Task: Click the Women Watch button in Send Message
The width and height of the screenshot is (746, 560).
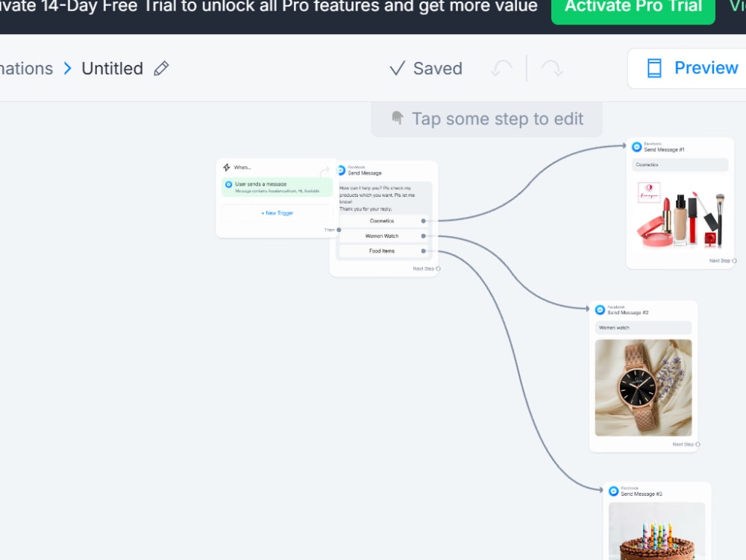Action: [382, 236]
